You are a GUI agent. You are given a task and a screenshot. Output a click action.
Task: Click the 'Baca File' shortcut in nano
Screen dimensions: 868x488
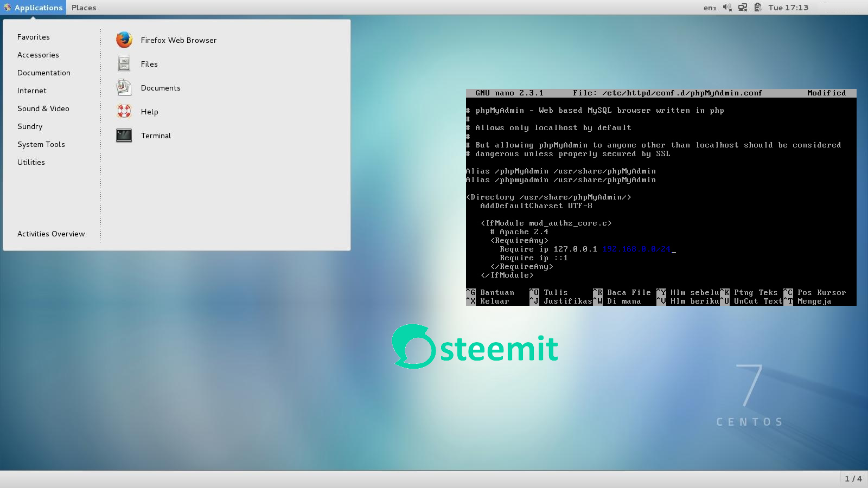tap(629, 293)
